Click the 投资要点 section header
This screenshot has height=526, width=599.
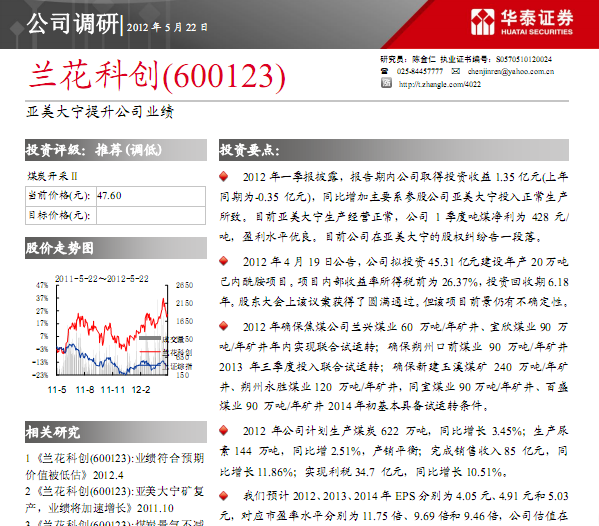tap(394, 150)
